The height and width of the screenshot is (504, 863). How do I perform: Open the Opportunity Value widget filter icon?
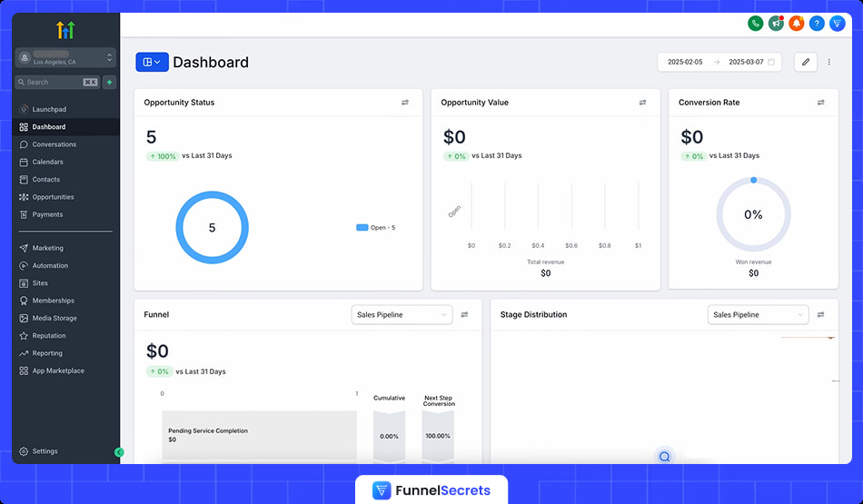coord(642,103)
